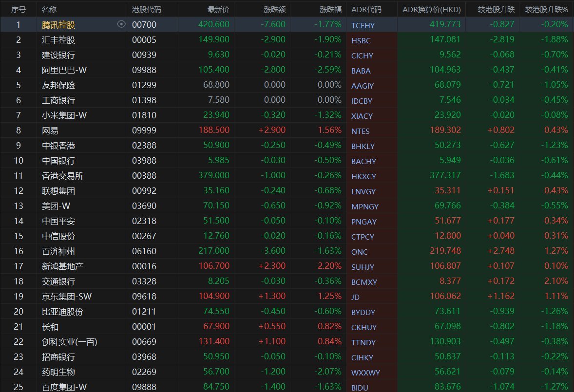
Task: Select the 比亚迪股份 row
Action: 287,312
